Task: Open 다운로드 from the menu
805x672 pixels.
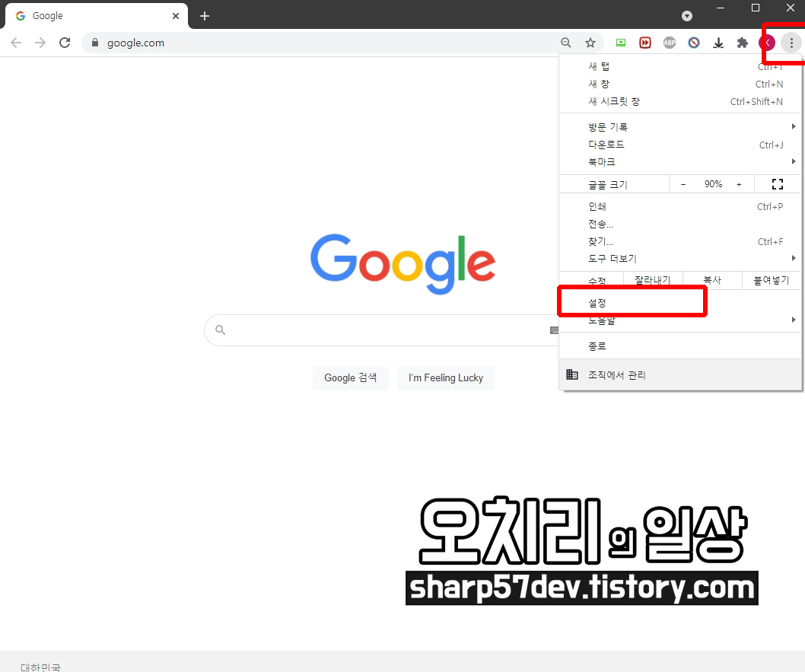Action: pos(681,145)
